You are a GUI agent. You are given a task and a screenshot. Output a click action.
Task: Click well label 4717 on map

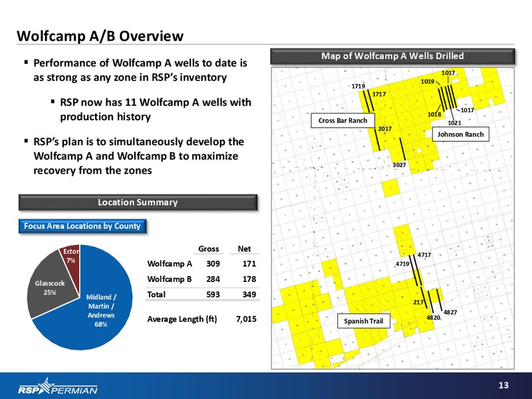(x=424, y=255)
